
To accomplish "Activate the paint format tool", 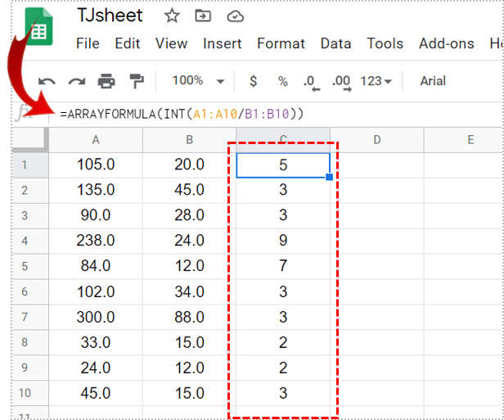I will (x=137, y=81).
